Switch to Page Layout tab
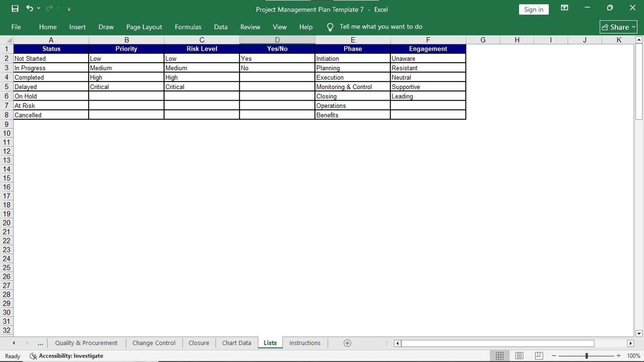This screenshot has height=362, width=644. tap(144, 27)
